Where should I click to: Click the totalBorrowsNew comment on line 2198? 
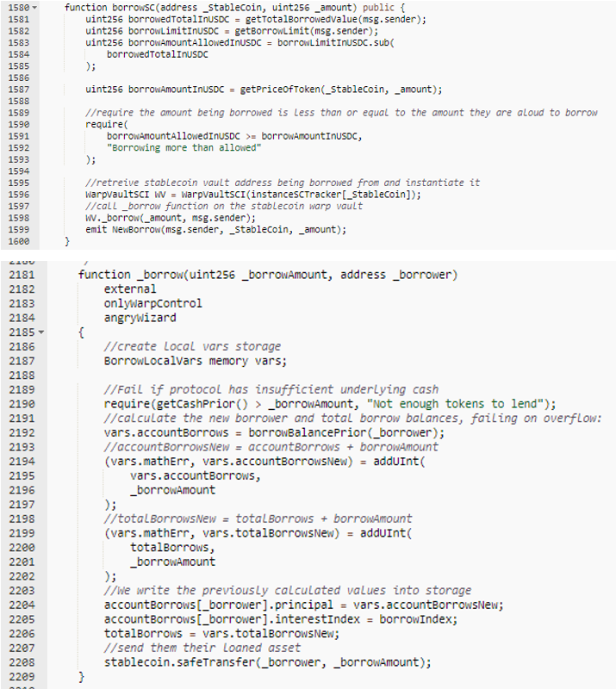[x=258, y=519]
